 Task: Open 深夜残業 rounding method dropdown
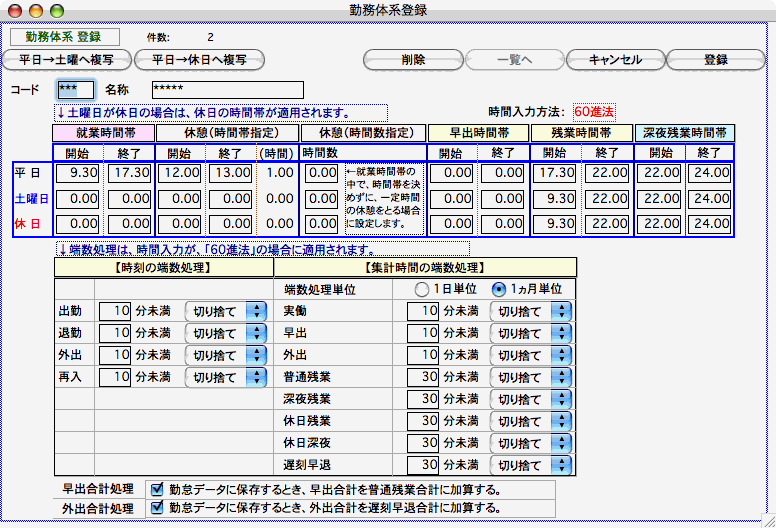coord(531,399)
